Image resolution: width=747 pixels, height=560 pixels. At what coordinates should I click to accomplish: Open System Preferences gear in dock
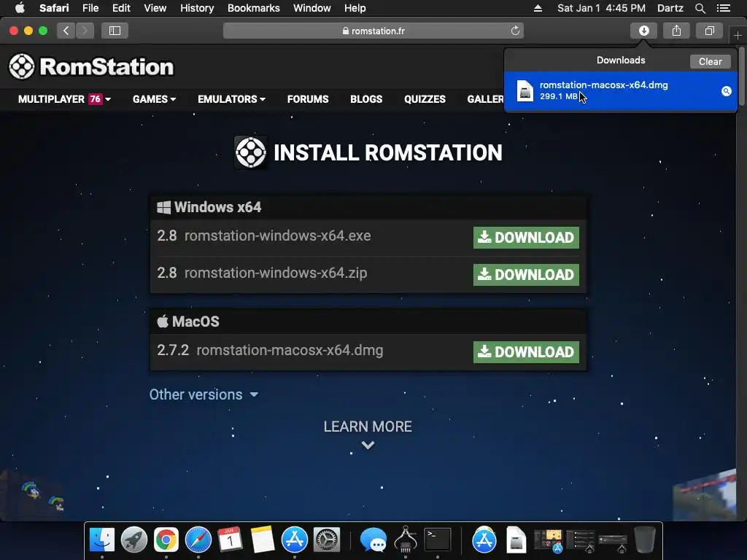(x=327, y=540)
